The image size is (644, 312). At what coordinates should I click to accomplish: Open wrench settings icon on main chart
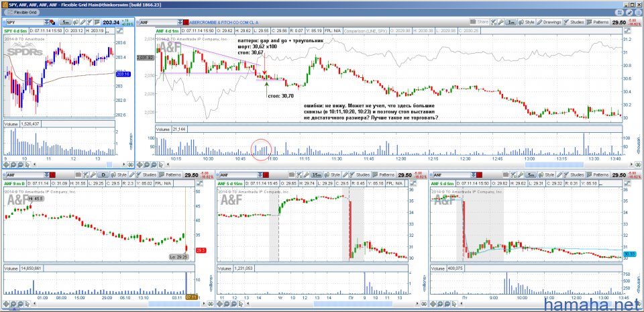[500, 22]
